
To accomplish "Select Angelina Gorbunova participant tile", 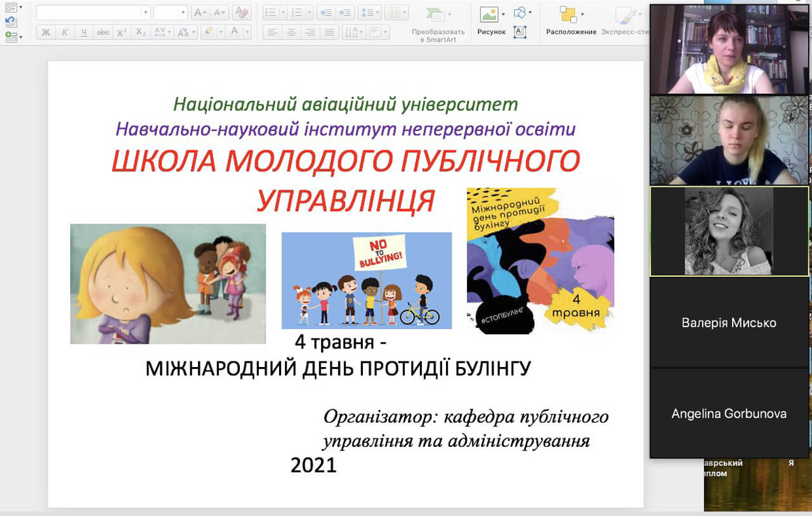I will click(x=729, y=413).
